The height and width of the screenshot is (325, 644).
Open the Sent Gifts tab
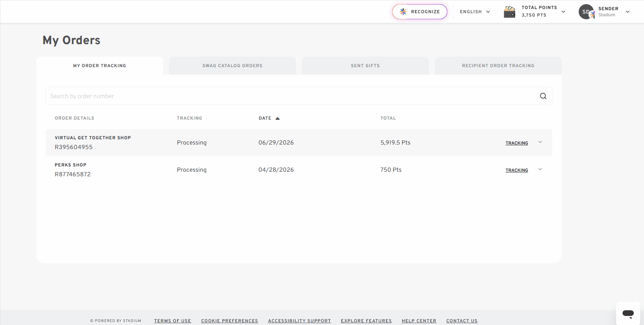point(365,66)
